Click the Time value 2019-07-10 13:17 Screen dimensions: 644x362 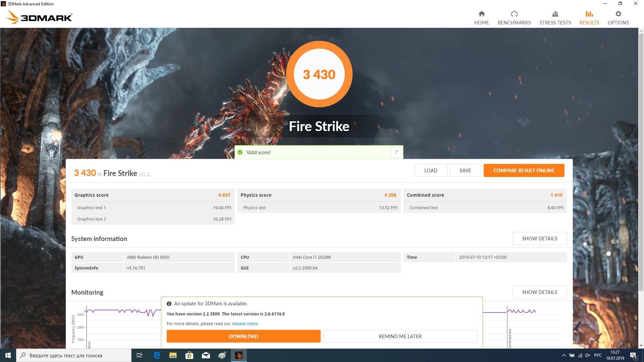(483, 257)
